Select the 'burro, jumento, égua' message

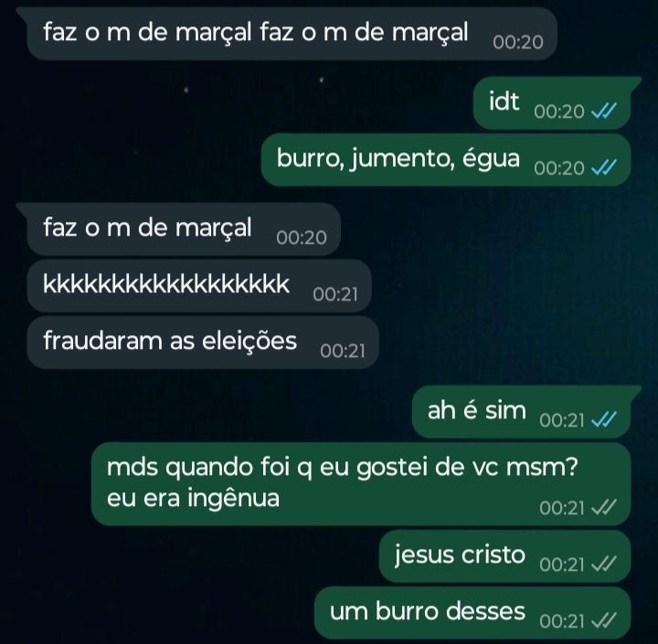[446, 160]
